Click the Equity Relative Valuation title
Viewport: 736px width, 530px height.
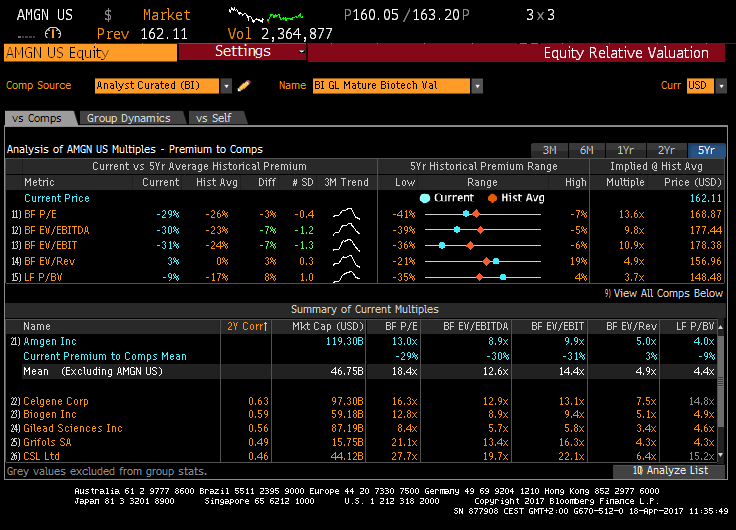point(626,53)
